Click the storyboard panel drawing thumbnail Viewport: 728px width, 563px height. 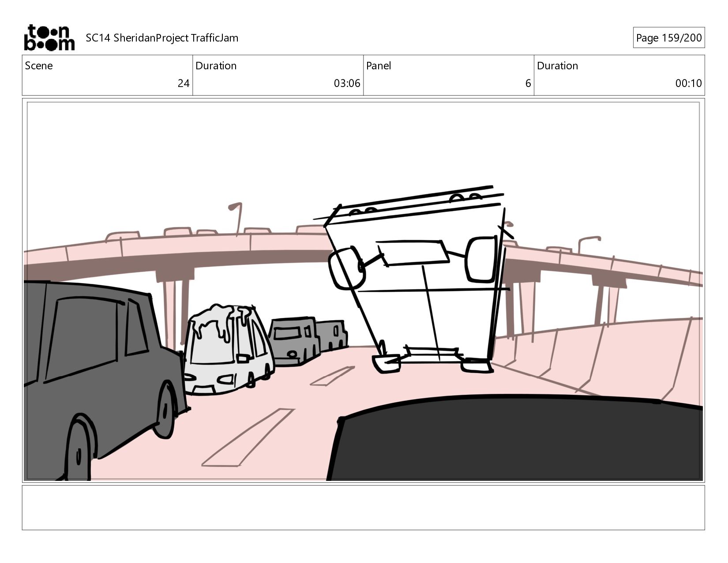[363, 291]
